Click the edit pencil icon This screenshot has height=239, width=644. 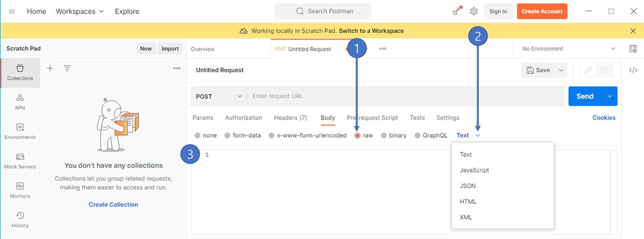point(588,70)
